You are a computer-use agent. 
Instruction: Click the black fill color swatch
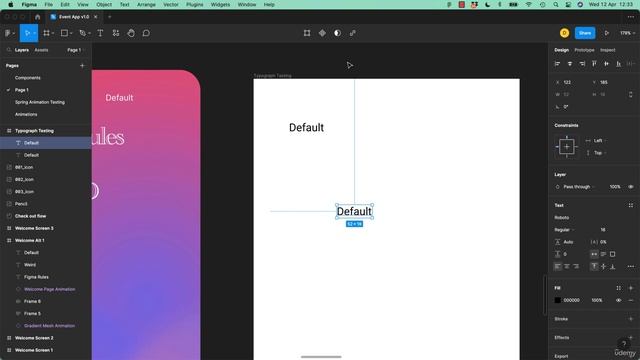coord(558,300)
